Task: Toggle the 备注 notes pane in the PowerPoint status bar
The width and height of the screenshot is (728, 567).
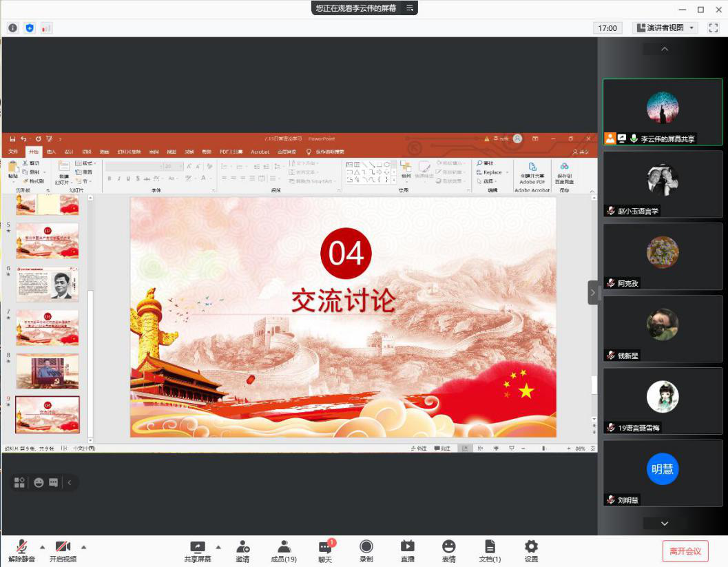Action: (x=419, y=449)
